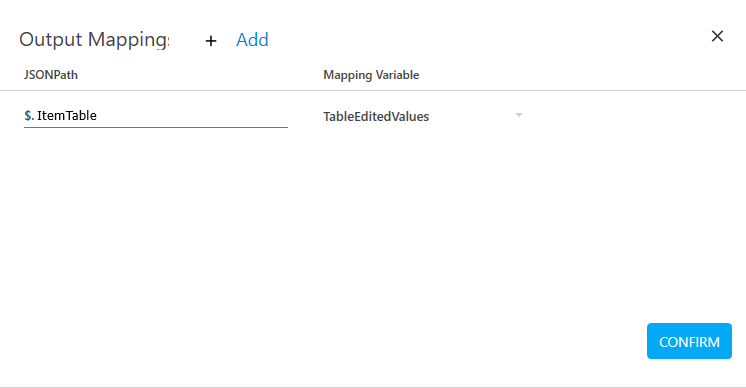Click the underline of the JSONPath field

(156, 127)
